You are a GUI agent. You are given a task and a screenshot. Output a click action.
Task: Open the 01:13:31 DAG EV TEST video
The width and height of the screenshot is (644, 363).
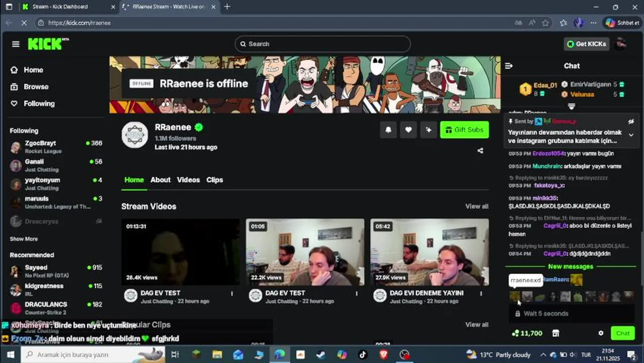[x=180, y=252]
